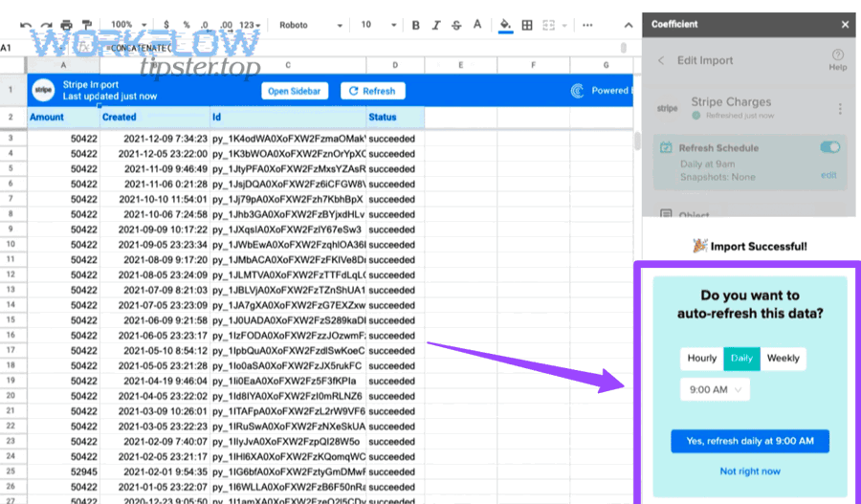This screenshot has height=504, width=861.
Task: Click Yes, refresh daily at 9:00 AM
Action: click(749, 442)
